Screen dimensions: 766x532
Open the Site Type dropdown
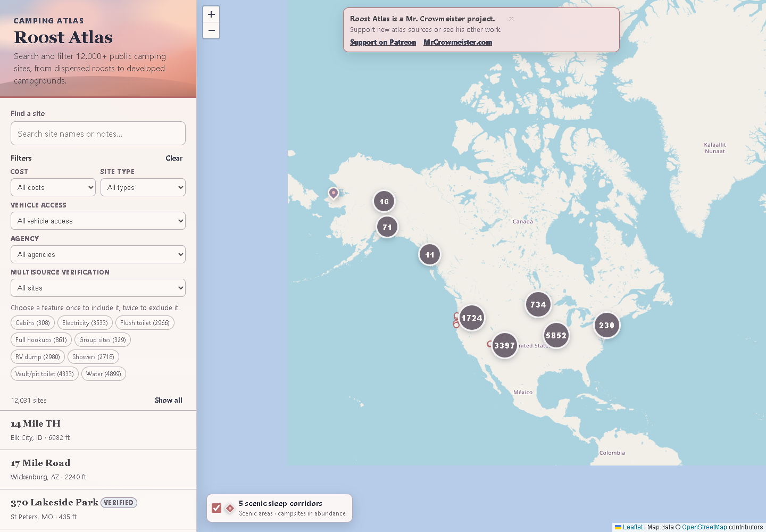143,187
